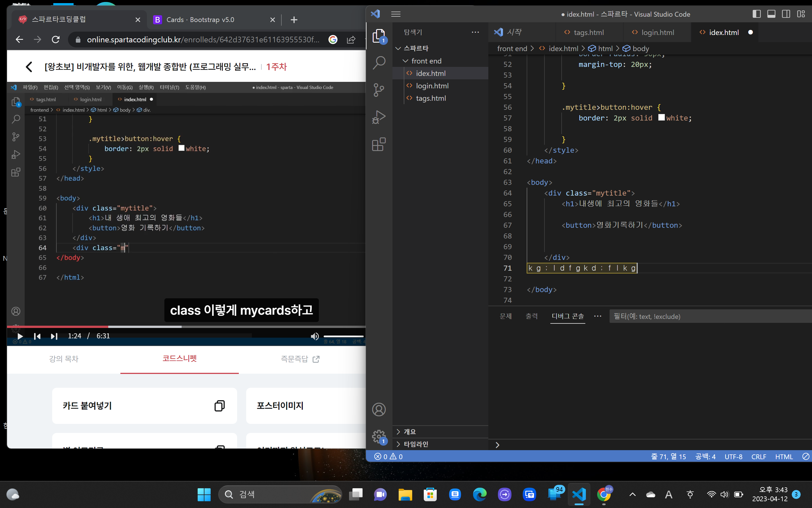Skip to previous lecture video
Viewport: 812px width, 508px height.
[37, 336]
